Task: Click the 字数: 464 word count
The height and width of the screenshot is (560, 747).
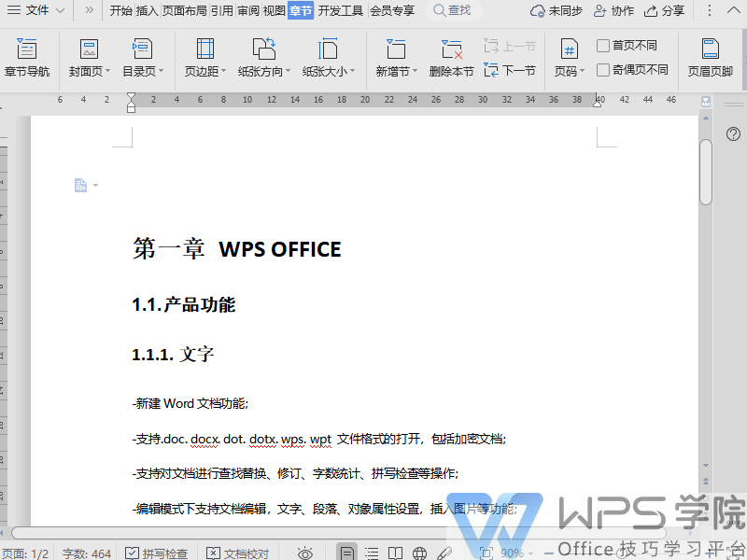Action: (86, 553)
